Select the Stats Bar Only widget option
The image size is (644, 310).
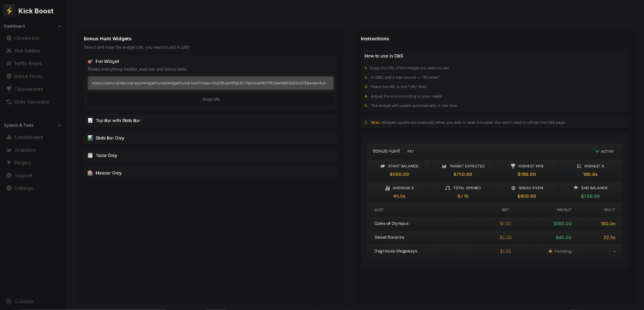click(x=211, y=138)
